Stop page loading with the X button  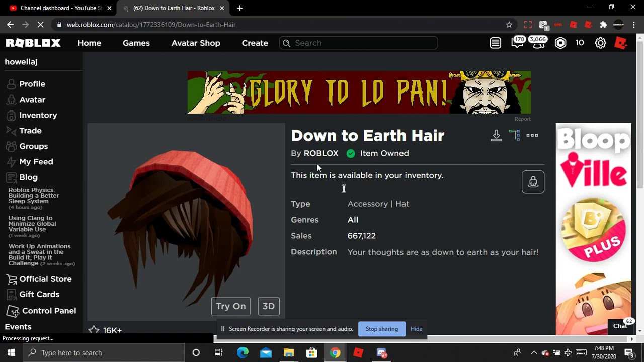(41, 25)
